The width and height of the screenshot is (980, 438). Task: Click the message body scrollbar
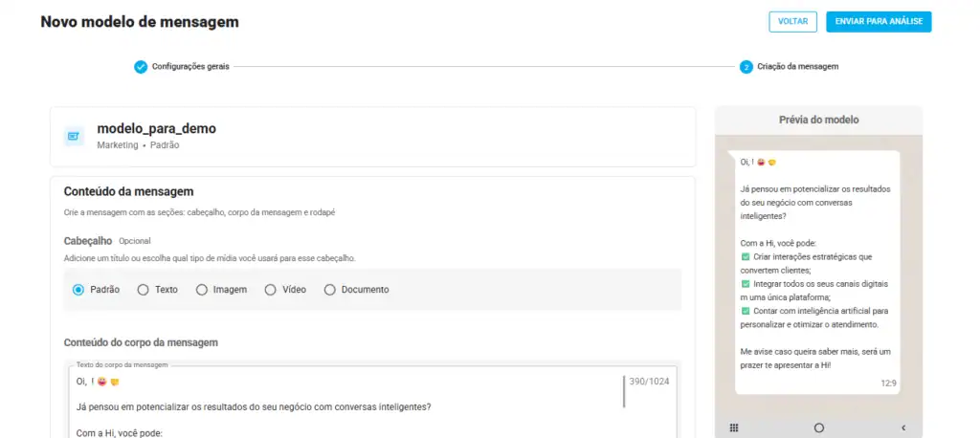[x=624, y=392]
